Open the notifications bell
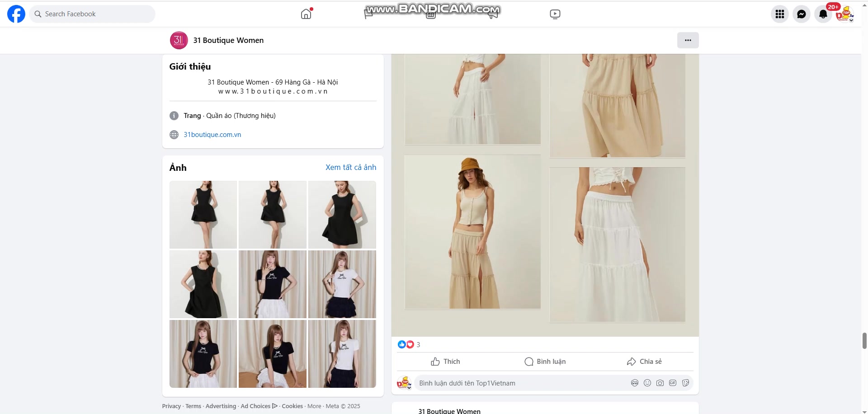The width and height of the screenshot is (868, 414). [823, 14]
